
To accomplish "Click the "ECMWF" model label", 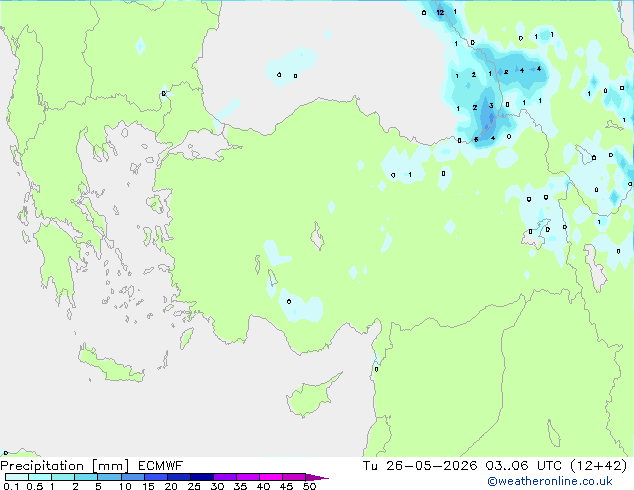I will (x=161, y=466).
